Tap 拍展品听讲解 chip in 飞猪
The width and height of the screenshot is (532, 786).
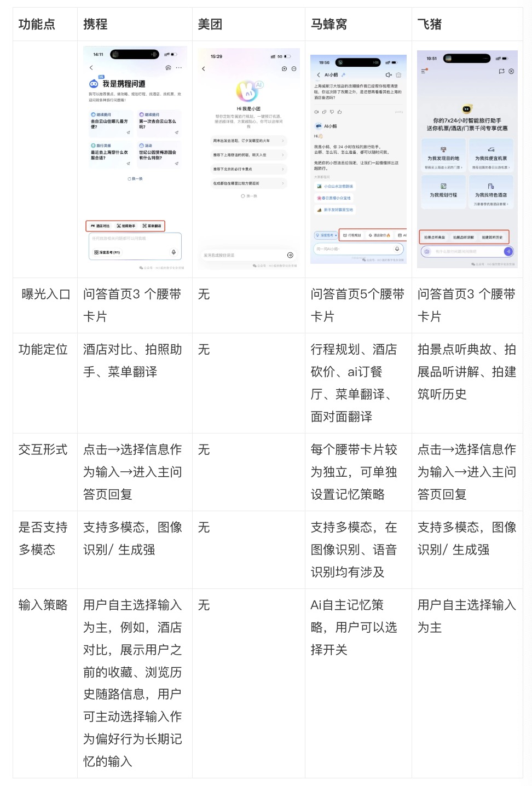tap(464, 237)
